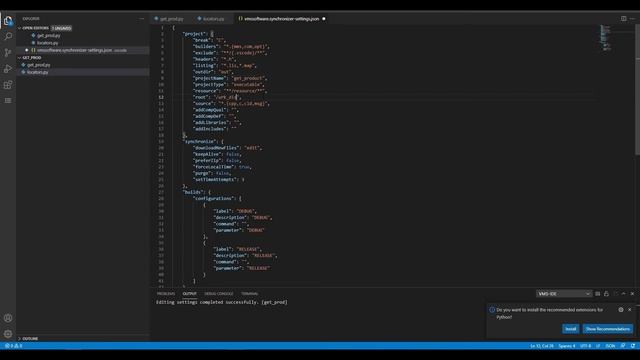Open the Source Control view
Screen dimensions: 640x360
point(8,53)
